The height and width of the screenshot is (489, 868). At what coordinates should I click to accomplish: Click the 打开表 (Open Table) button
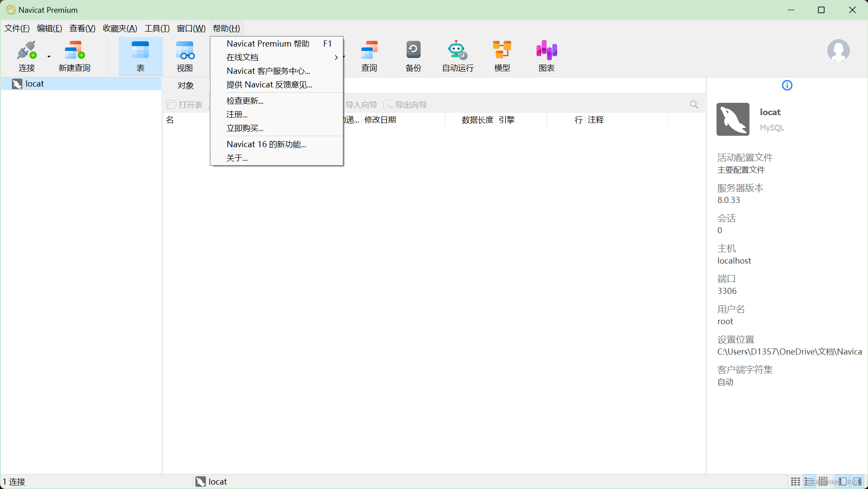click(x=184, y=105)
